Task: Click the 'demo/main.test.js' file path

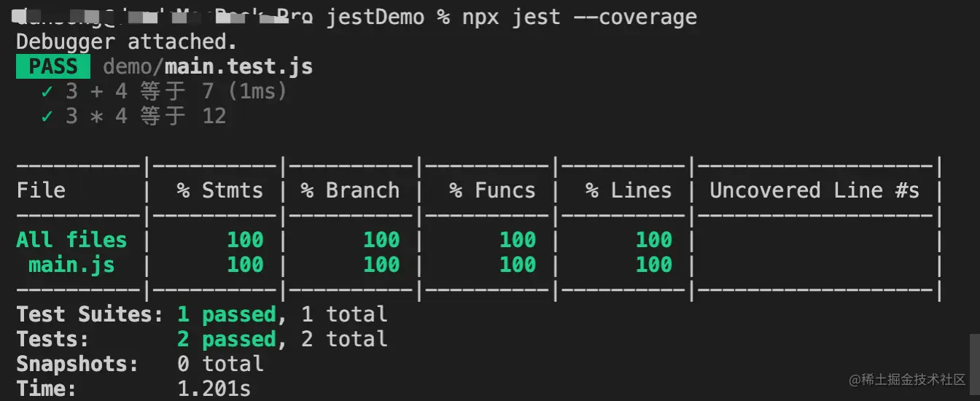Action: pos(208,67)
